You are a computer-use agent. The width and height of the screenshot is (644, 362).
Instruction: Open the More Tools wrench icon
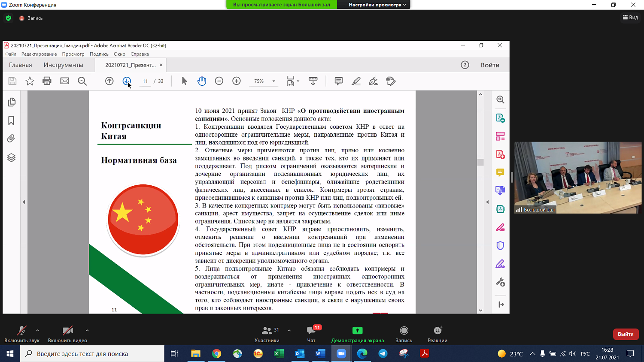(x=500, y=282)
